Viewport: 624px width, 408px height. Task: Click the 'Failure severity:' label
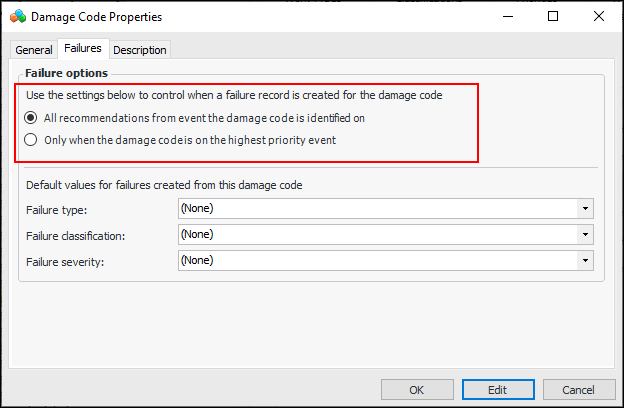(64, 262)
